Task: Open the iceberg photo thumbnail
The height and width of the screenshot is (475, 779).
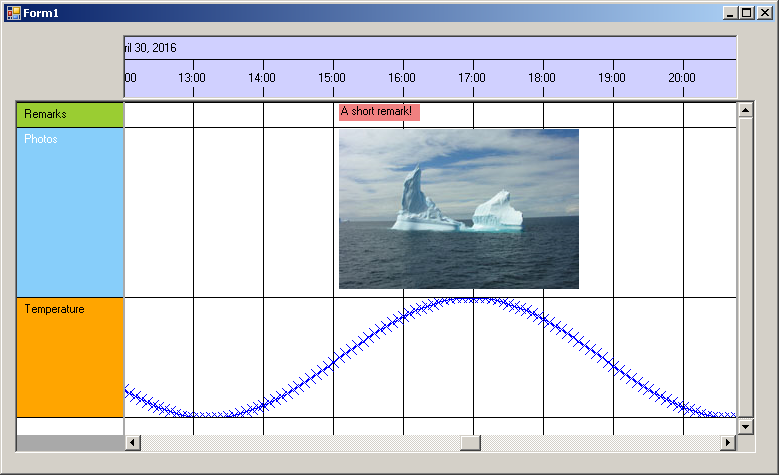Action: 459,209
